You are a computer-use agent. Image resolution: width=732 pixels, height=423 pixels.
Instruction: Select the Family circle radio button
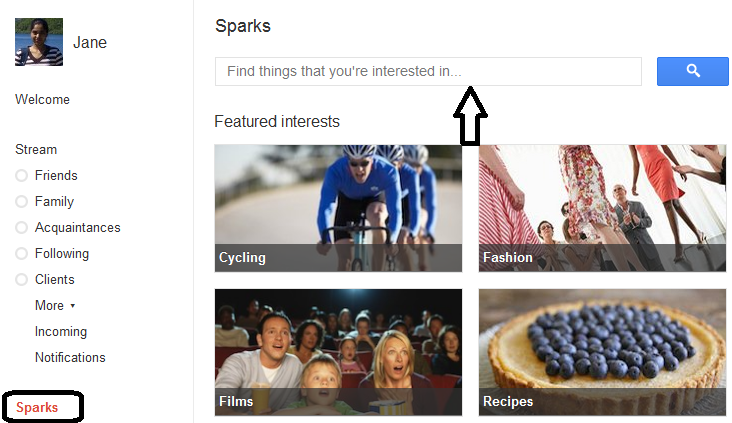point(21,202)
